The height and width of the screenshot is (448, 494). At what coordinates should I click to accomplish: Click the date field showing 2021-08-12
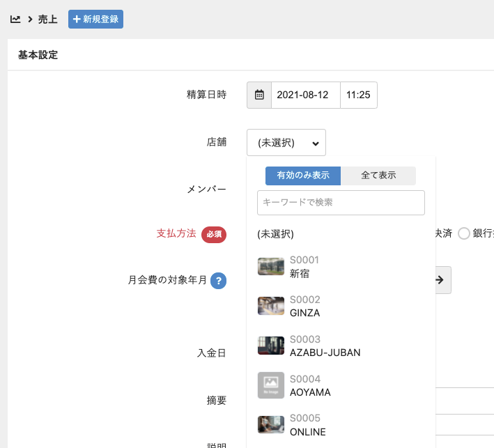(305, 95)
